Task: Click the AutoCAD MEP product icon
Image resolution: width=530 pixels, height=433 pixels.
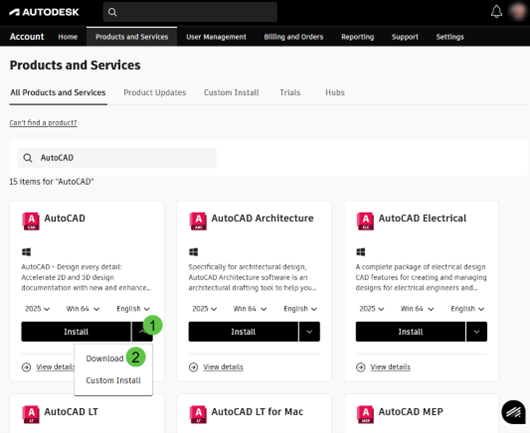Action: pyautogui.click(x=365, y=414)
